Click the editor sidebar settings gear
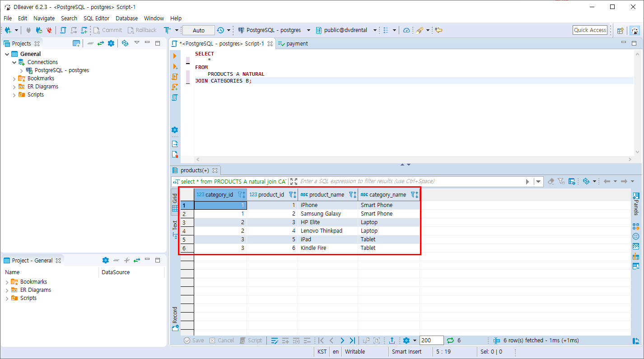This screenshot has width=644, height=359. [175, 130]
